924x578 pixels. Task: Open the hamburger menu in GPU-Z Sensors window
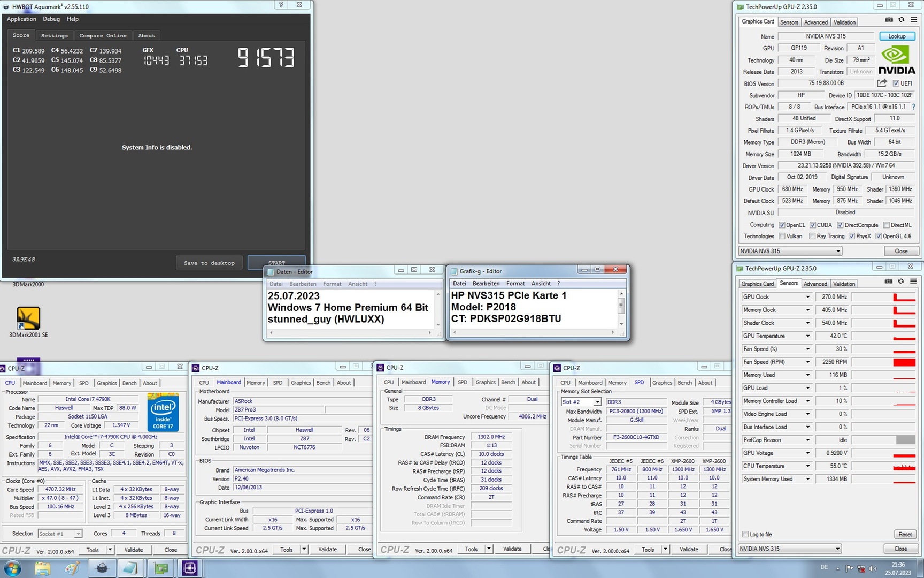point(914,282)
